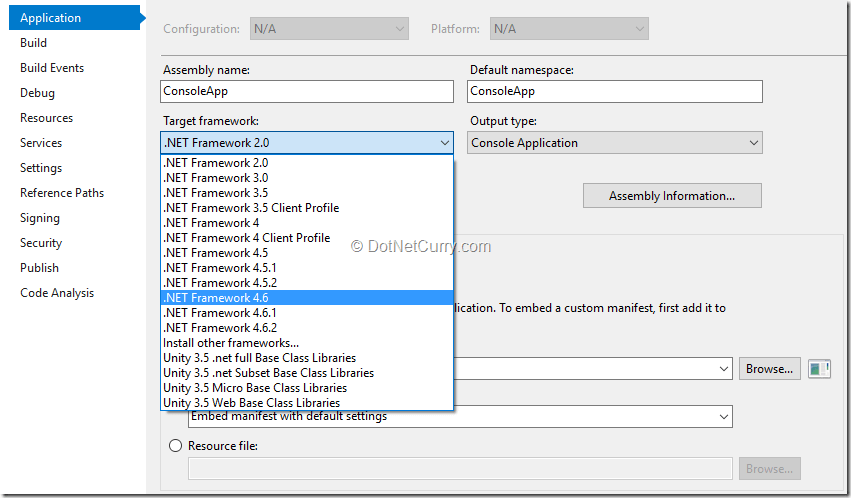Select .NET Framework 3.5 Client Profile
Viewport: 851px width, 498px height.
click(x=251, y=208)
